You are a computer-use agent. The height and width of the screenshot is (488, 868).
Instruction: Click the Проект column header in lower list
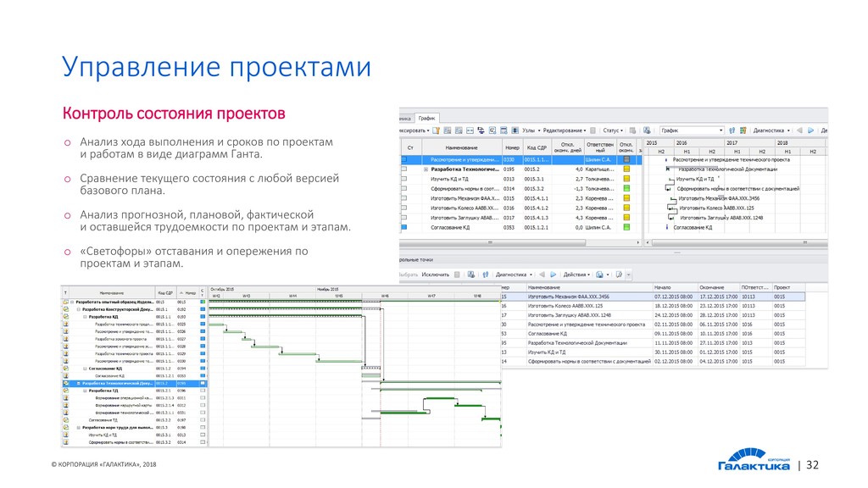coord(788,288)
